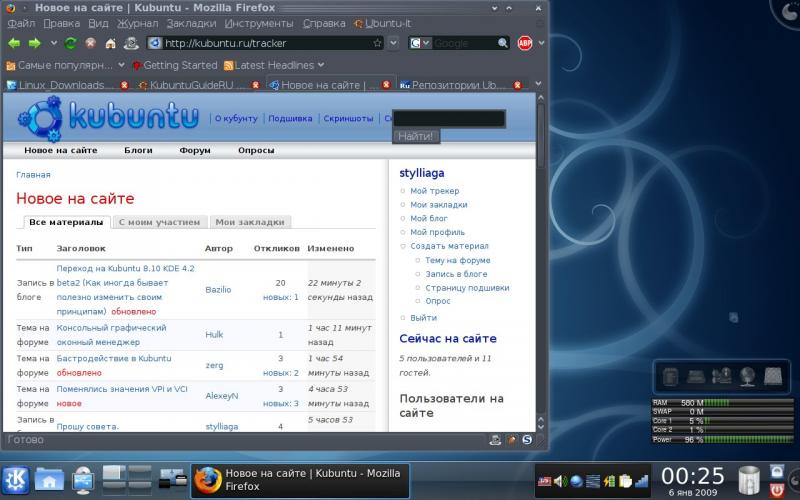Expand the address bar URL history dropdown

[x=393, y=43]
